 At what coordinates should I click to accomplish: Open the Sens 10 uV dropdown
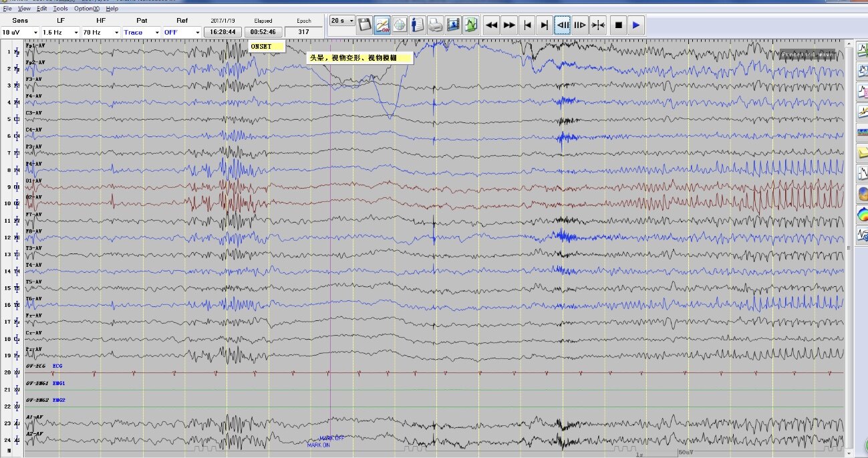[19, 32]
